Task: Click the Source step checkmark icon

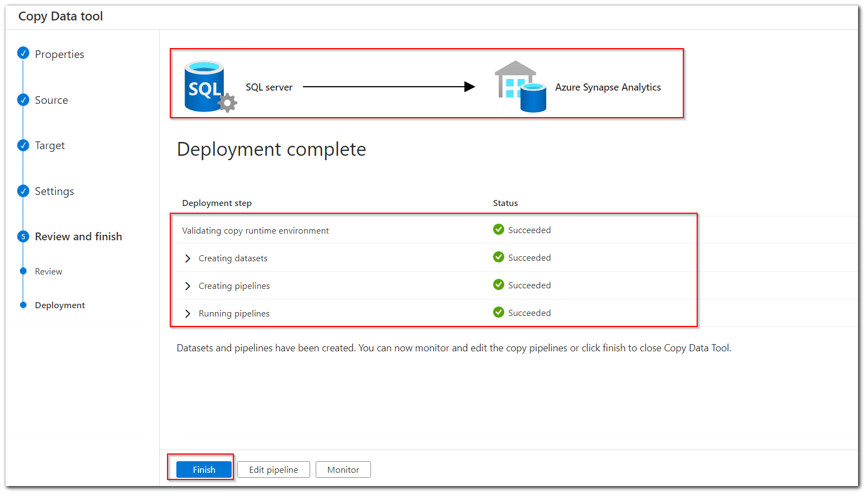Action: pos(23,99)
